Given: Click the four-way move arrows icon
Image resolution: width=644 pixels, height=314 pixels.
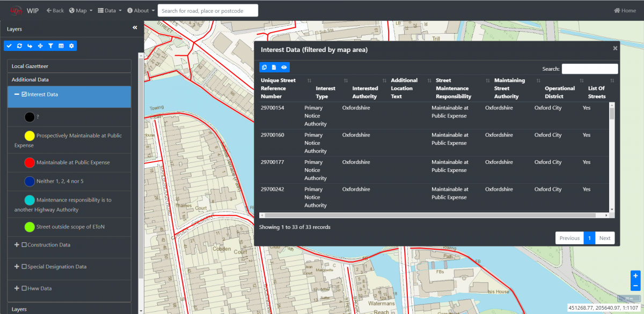Looking at the screenshot, I should point(40,46).
